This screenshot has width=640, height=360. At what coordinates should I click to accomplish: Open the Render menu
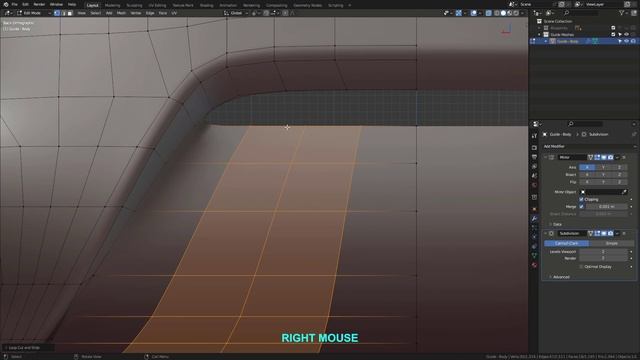[x=39, y=4]
